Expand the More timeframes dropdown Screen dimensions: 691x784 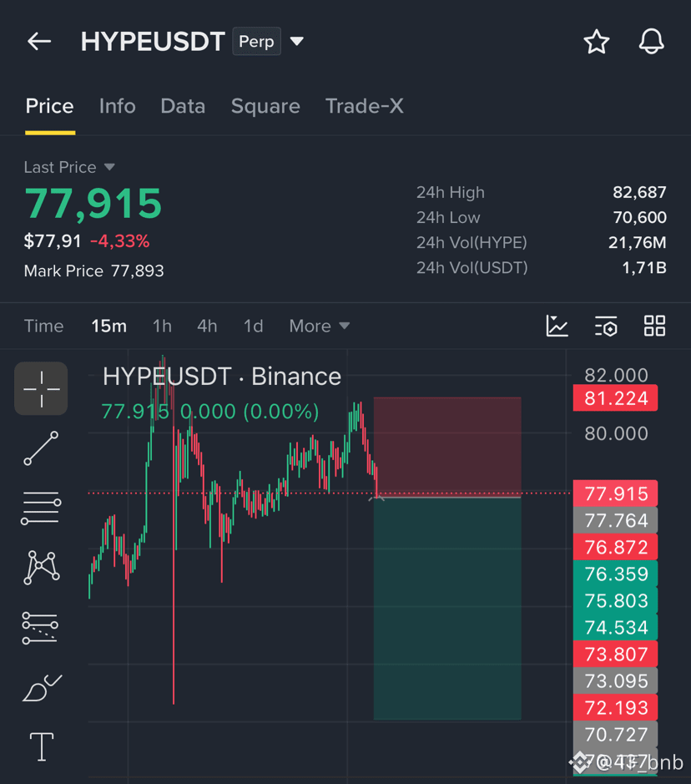320,326
